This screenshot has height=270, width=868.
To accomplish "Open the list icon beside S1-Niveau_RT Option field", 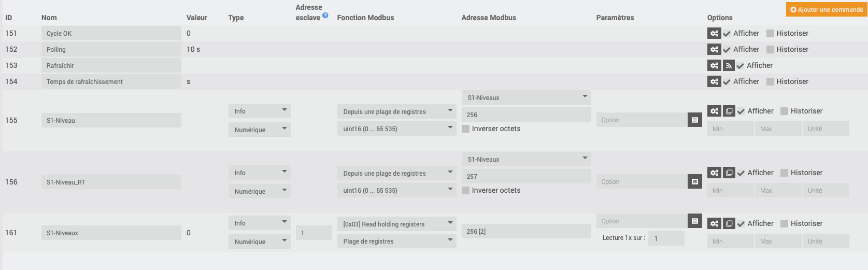I will [x=694, y=181].
